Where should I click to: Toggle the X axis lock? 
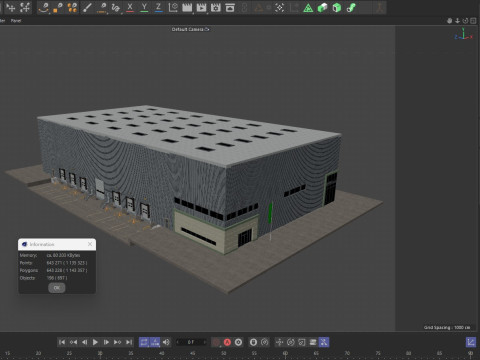tap(130, 7)
